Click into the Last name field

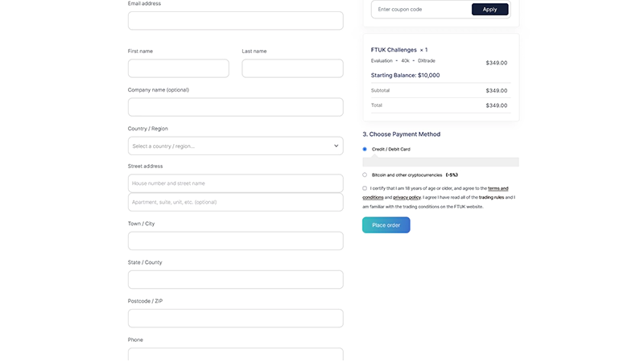pos(292,68)
